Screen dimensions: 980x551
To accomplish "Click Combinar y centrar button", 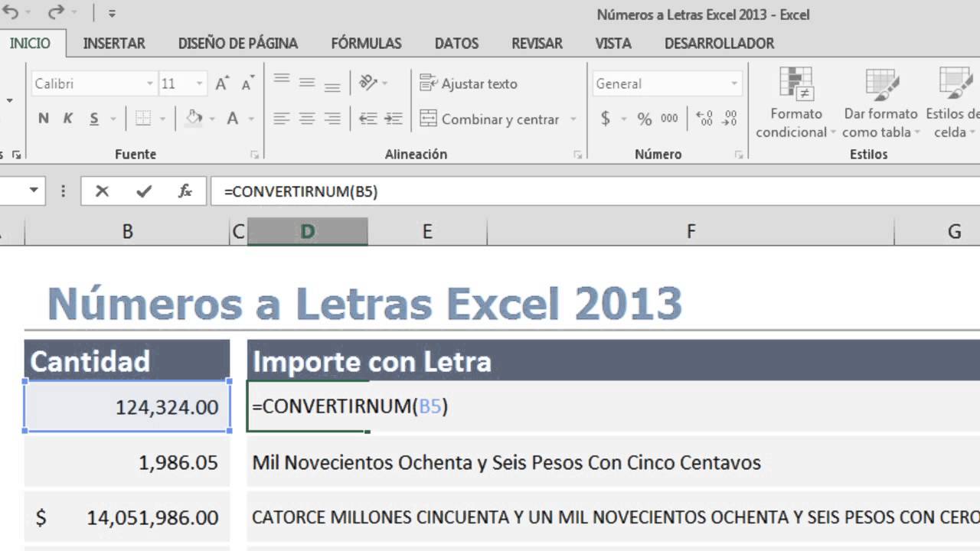I will click(490, 119).
